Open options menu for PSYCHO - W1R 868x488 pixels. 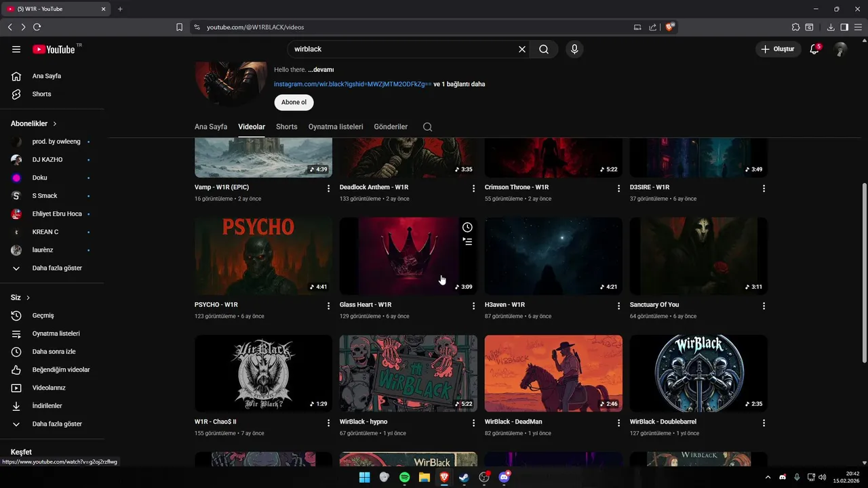329,306
